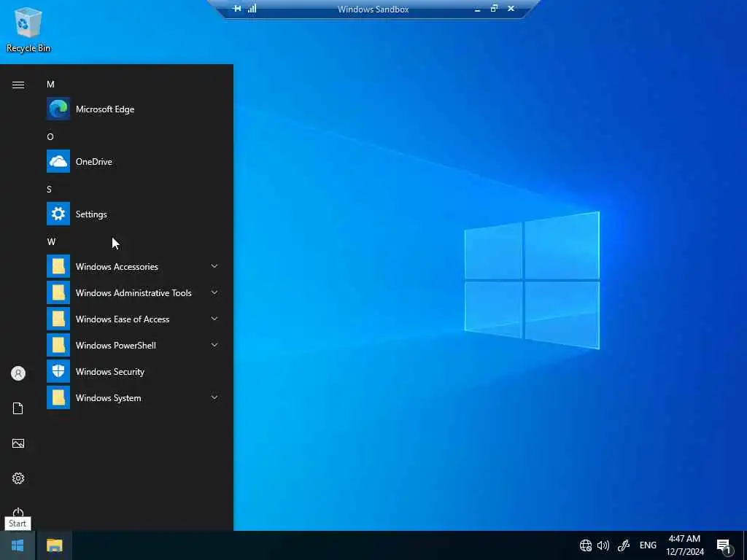Click the Windows Accessories folder icon
747x560 pixels.
point(58,266)
